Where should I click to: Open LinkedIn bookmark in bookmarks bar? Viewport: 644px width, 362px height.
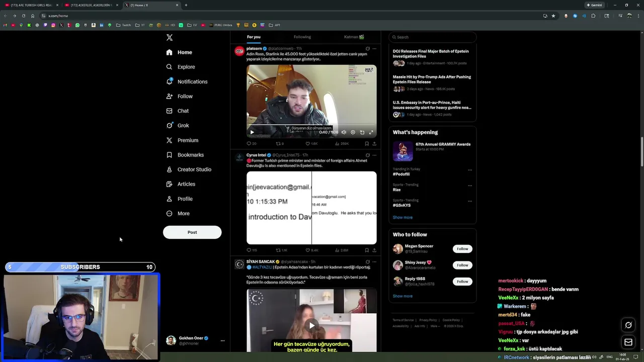[x=101, y=25]
